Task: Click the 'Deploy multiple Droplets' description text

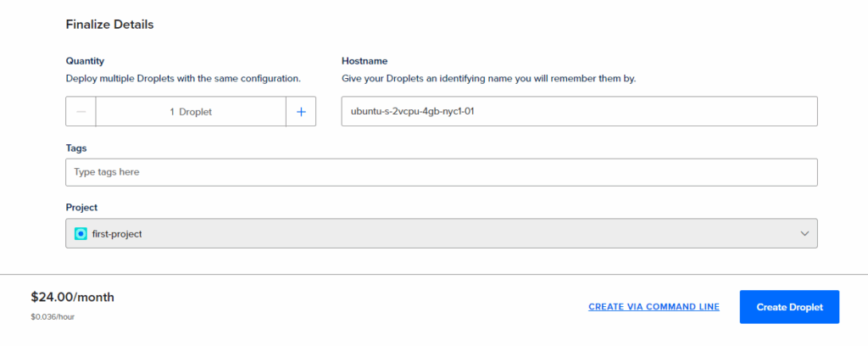Action: coord(183,79)
